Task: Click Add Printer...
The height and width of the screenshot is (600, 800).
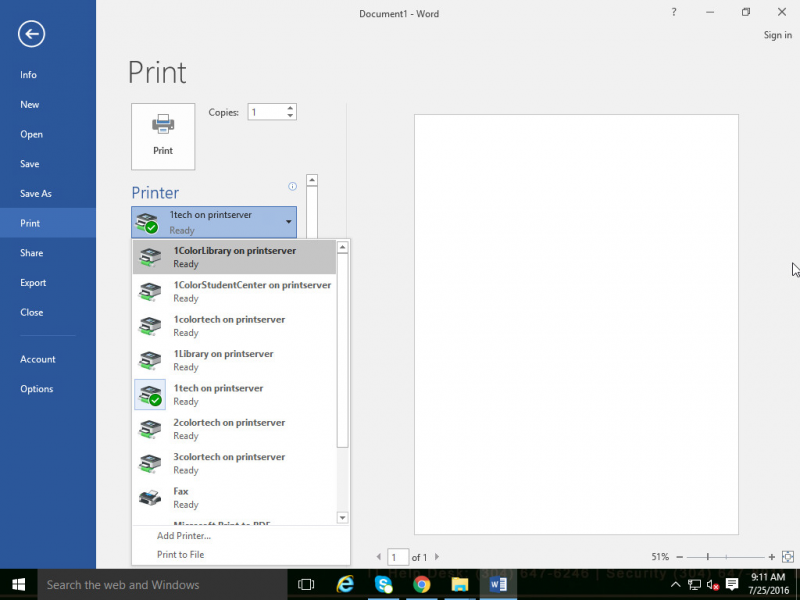Action: 184,536
